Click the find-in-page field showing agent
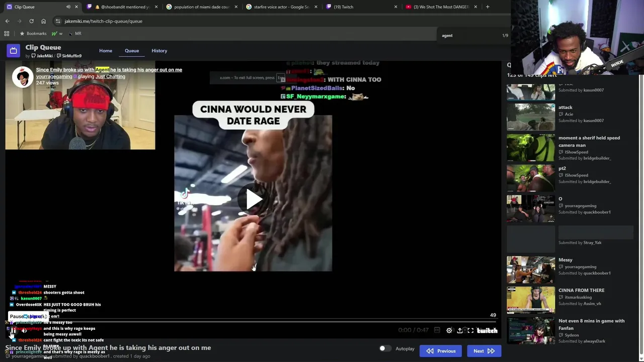Image resolution: width=644 pixels, height=362 pixels. [468, 35]
